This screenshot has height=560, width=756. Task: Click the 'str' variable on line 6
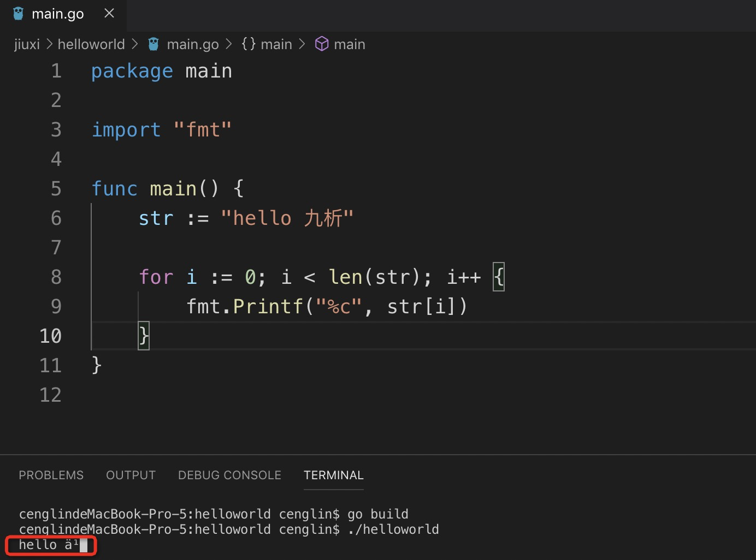tap(156, 218)
